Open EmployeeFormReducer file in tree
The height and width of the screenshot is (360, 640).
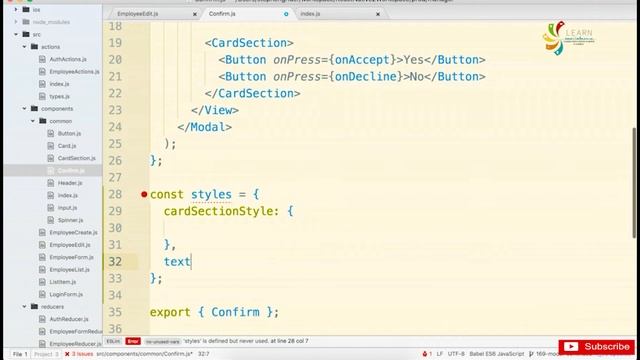(76, 331)
